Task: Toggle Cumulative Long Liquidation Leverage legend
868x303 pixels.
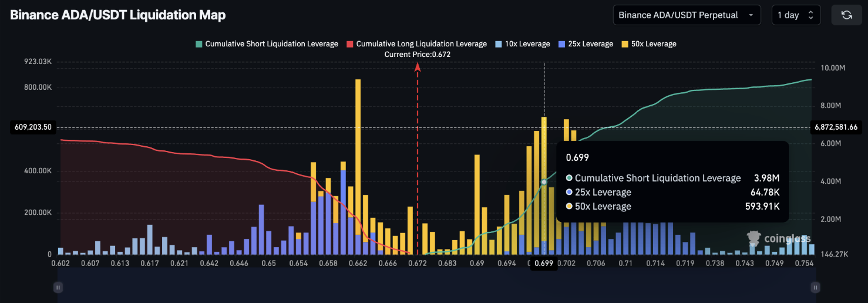Action: click(416, 44)
